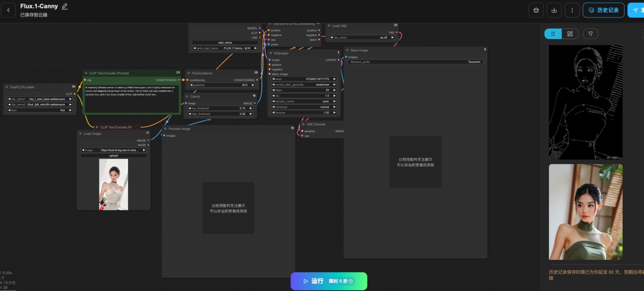Viewport: 644px width, 291px height.
Task: Click the positive prompt text area
Action: (132, 99)
